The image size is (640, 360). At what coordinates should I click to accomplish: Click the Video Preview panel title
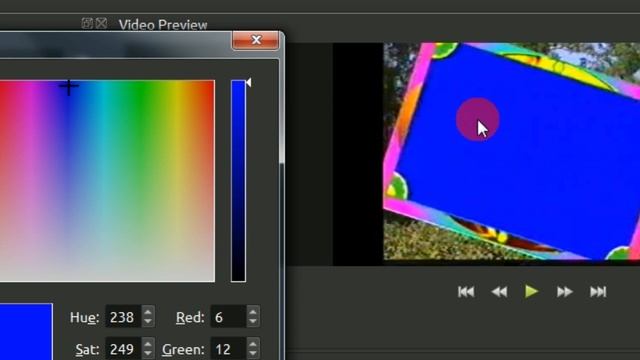click(163, 25)
